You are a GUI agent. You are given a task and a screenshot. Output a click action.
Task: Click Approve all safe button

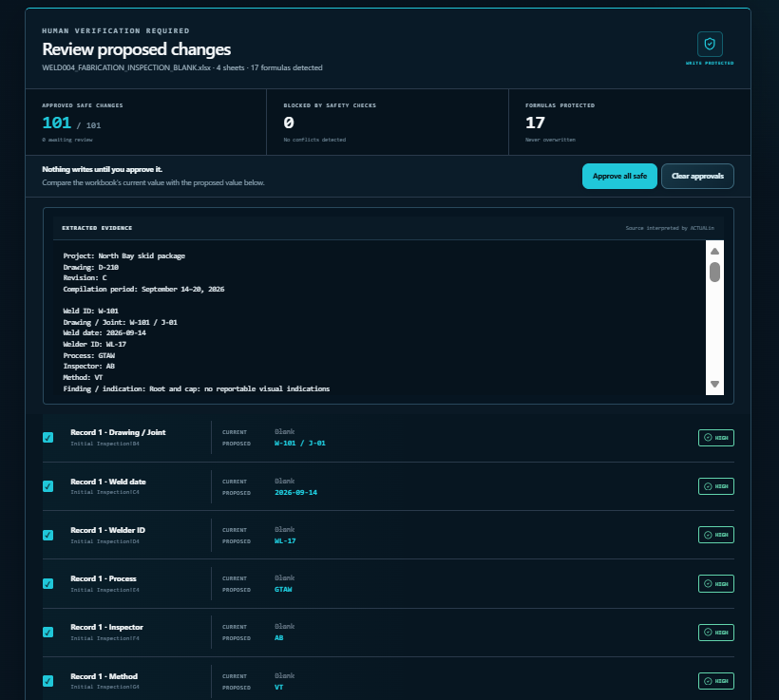point(619,176)
